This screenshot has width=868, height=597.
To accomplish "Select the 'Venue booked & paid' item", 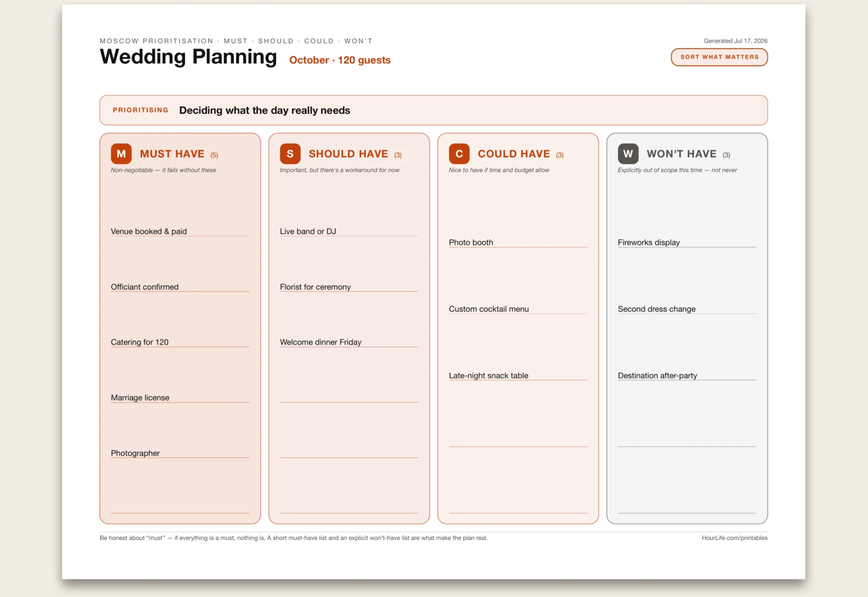I will point(149,231).
